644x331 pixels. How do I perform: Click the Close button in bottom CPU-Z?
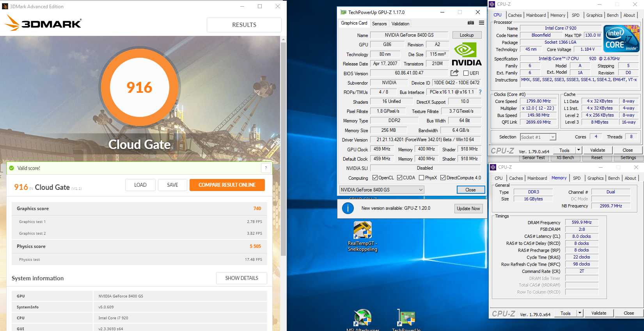coord(629,313)
